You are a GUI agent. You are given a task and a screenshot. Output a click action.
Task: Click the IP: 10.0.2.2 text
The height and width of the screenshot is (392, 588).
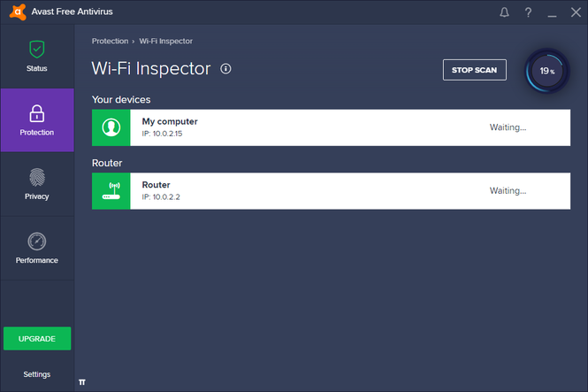coord(161,197)
